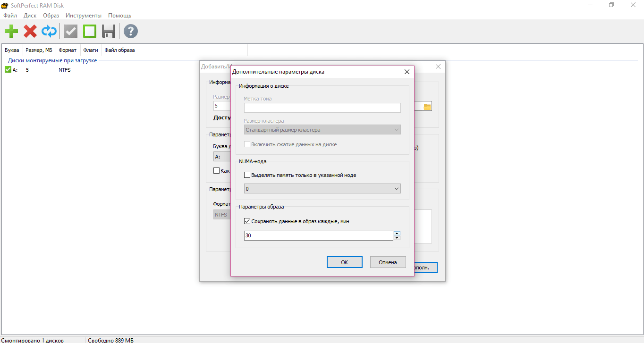644x343 pixels.
Task: Click the folder browse icon for the image file
Action: tap(427, 107)
